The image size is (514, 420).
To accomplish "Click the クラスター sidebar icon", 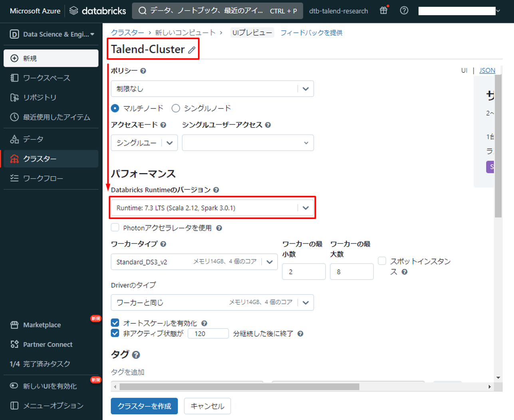I will (14, 159).
